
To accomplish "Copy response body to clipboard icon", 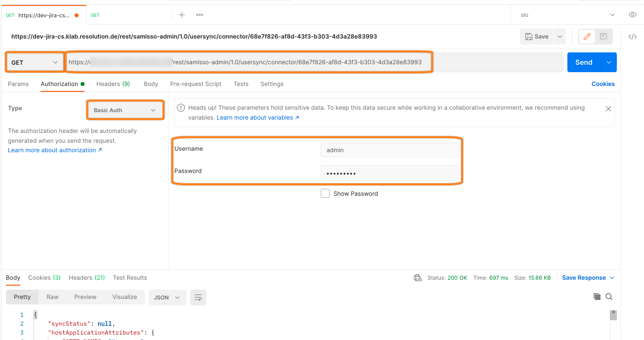I will point(597,297).
